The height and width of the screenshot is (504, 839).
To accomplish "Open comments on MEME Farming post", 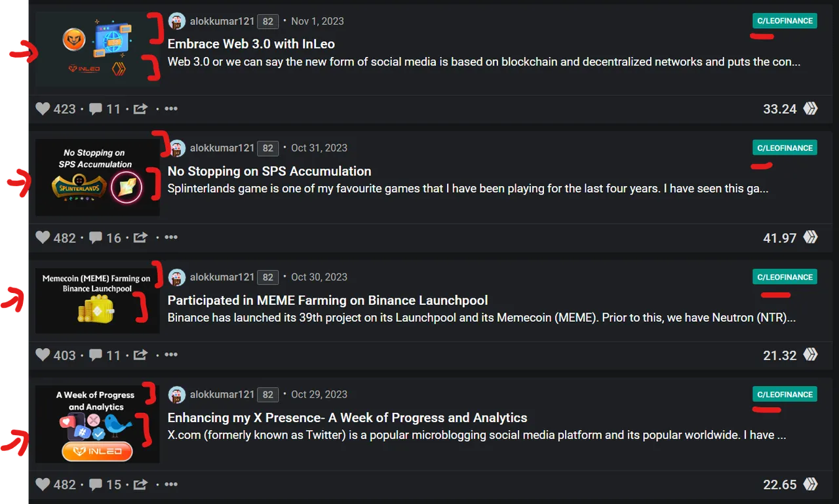I will click(x=96, y=355).
